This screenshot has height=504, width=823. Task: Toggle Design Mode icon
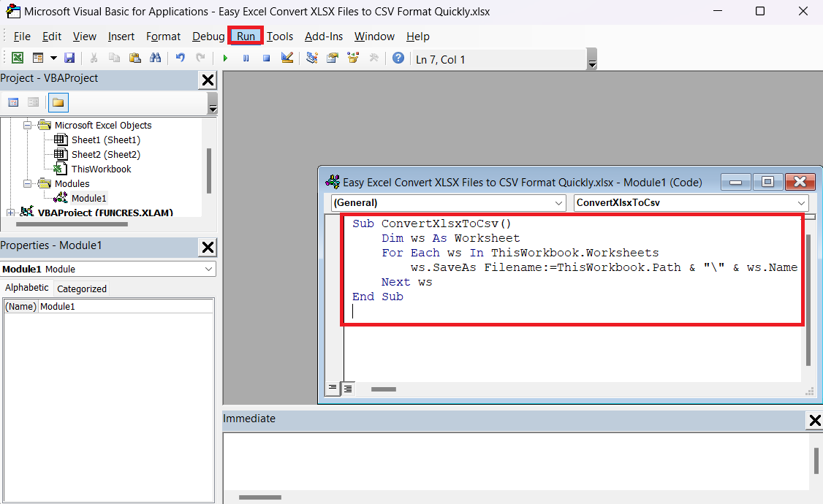tap(287, 58)
